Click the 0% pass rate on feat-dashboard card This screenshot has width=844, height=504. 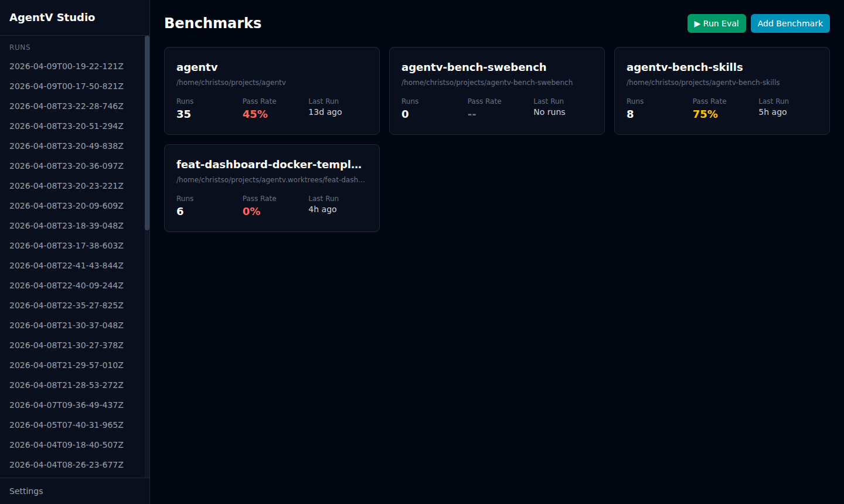coord(251,211)
